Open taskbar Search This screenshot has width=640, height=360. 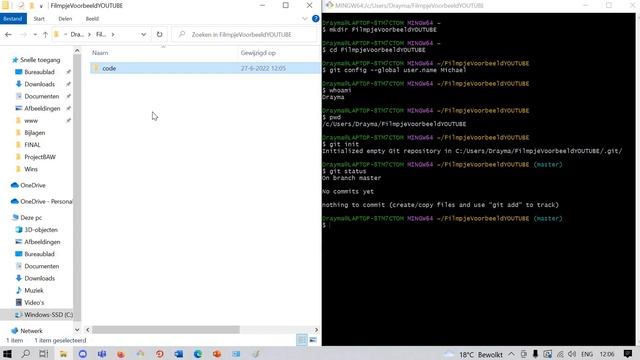[x=26, y=354]
